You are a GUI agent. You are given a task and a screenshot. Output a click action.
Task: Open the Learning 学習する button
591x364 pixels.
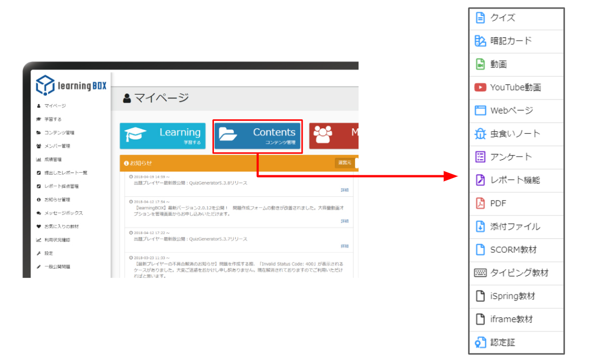click(x=162, y=136)
